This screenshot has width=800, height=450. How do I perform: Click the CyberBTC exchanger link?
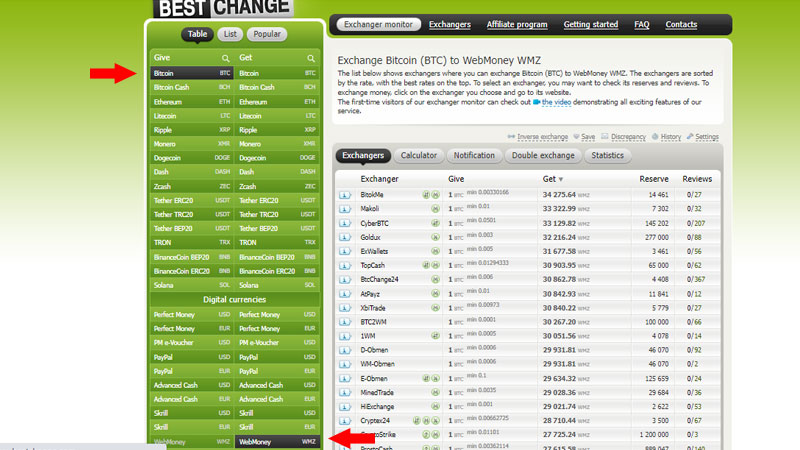[x=374, y=223]
